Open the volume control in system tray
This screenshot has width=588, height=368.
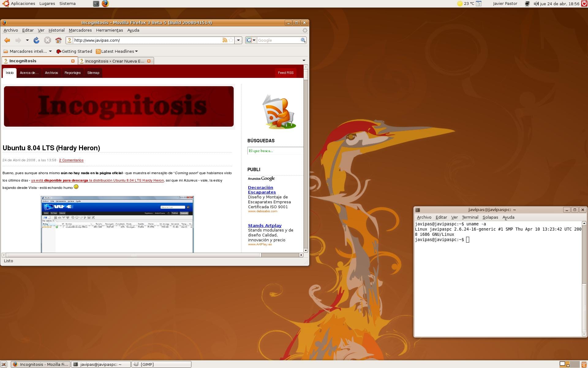coord(536,4)
